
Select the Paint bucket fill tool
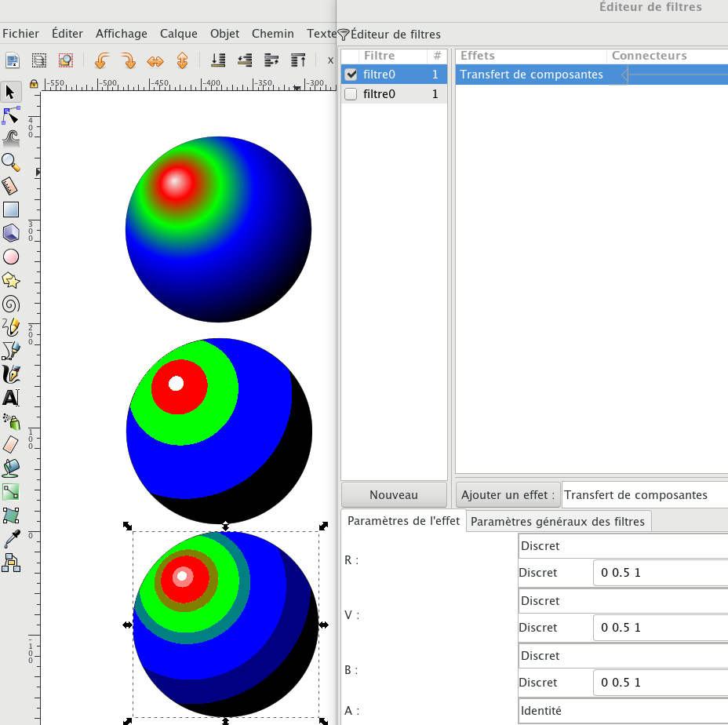11,468
